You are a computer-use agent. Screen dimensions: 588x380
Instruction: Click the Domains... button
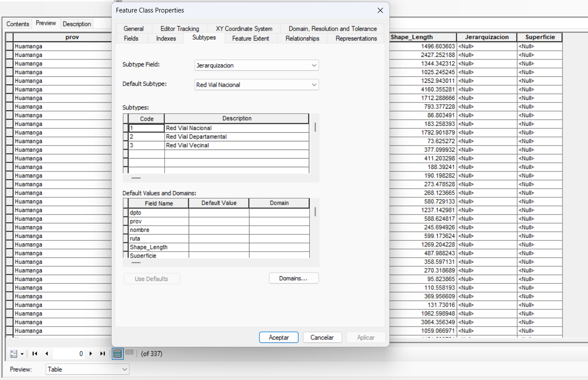pyautogui.click(x=293, y=278)
